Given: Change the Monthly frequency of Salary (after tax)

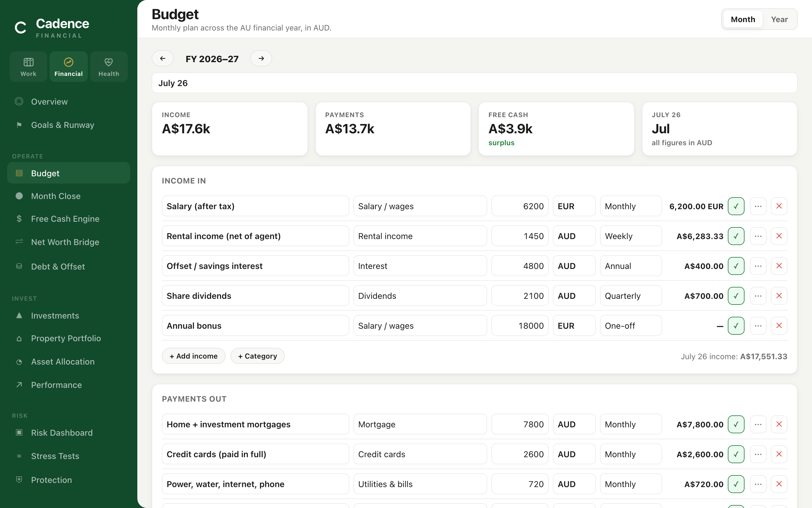Looking at the screenshot, I should pyautogui.click(x=631, y=206).
